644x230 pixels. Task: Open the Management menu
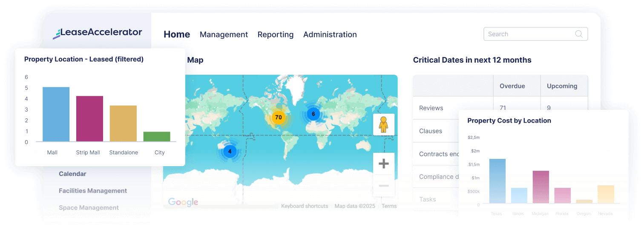(x=224, y=34)
